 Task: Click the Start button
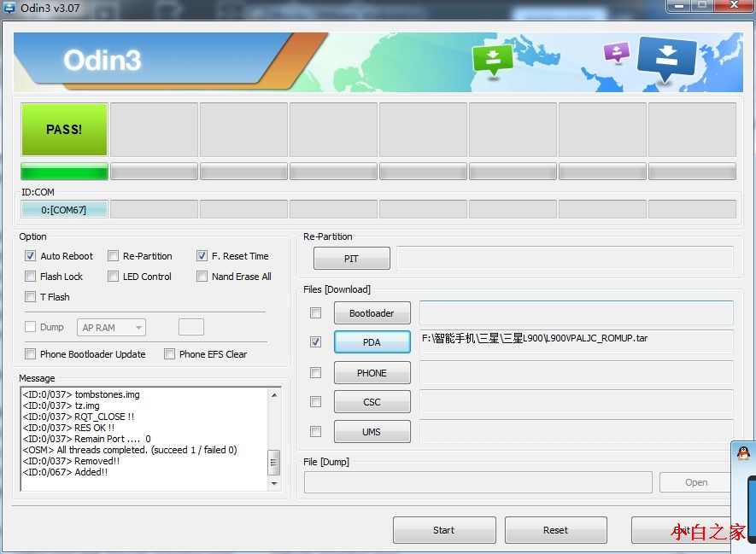point(444,530)
